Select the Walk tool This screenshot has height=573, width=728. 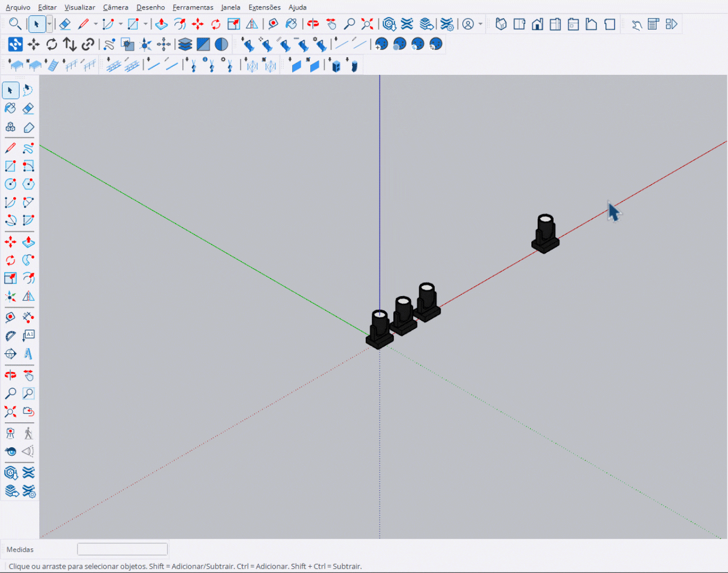pyautogui.click(x=28, y=433)
